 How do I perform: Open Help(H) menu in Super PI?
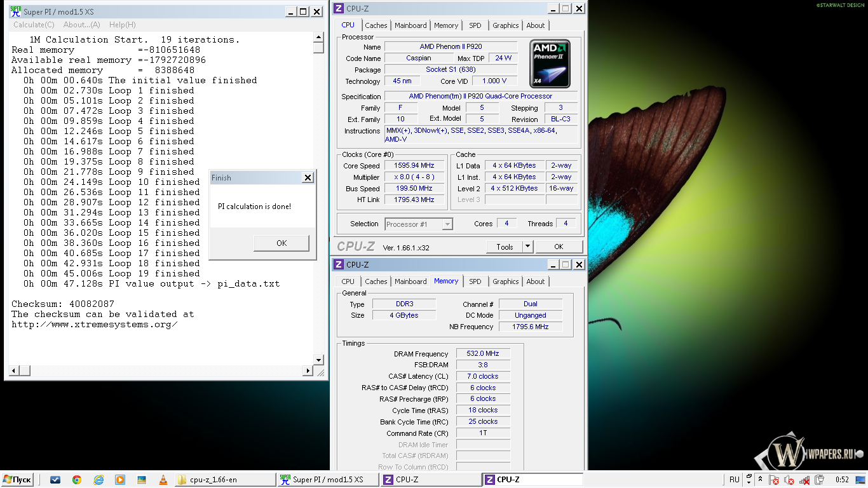[x=123, y=25]
